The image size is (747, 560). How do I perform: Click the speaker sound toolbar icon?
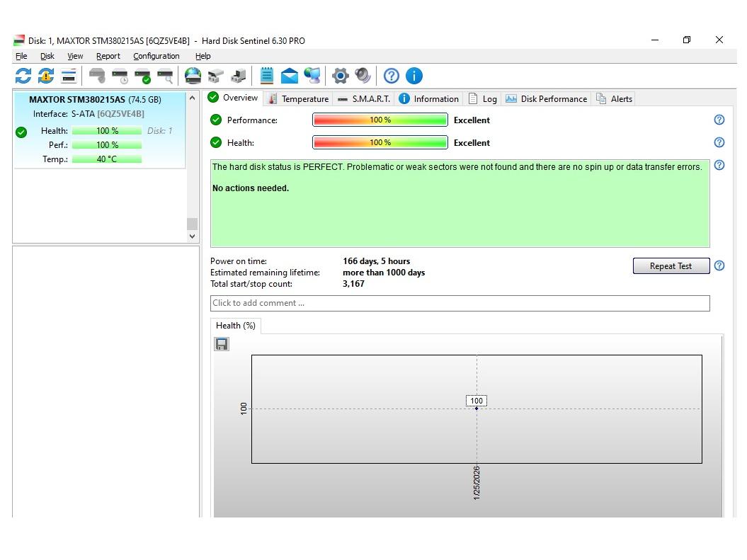click(x=363, y=76)
